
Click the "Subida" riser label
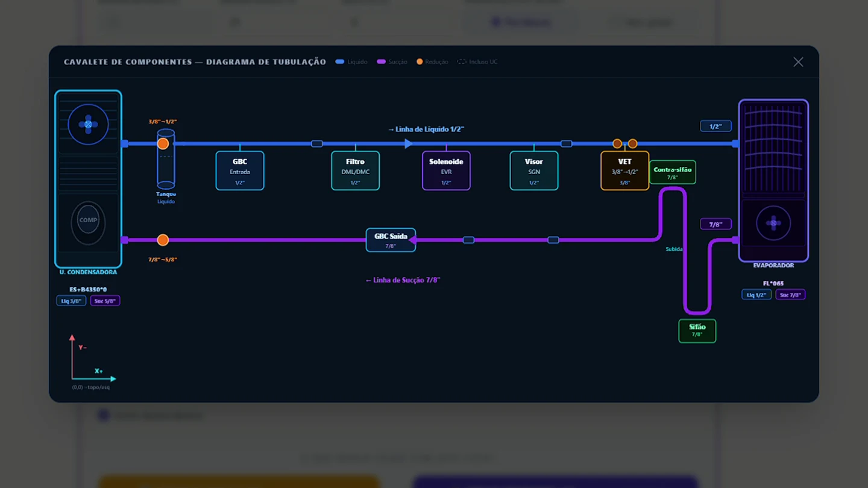(674, 249)
